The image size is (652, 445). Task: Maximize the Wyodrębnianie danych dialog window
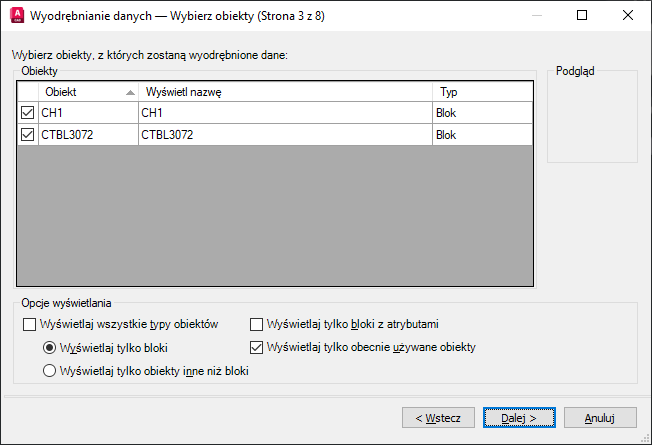pos(582,15)
